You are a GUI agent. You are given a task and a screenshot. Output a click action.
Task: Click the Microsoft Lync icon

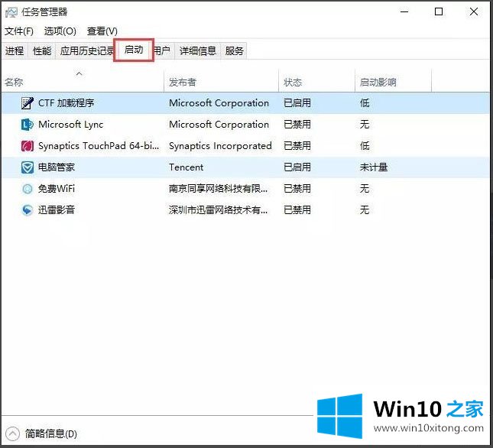[x=28, y=125]
